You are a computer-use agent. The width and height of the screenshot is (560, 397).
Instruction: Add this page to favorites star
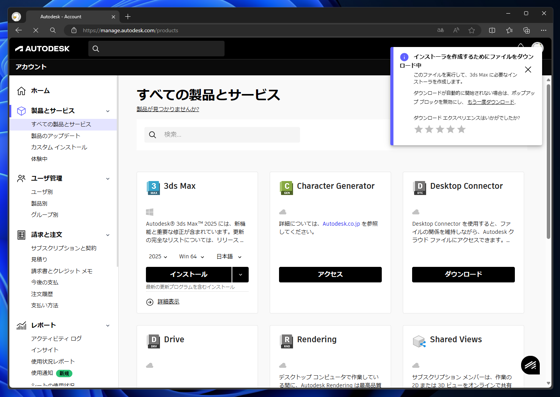pos(472,30)
